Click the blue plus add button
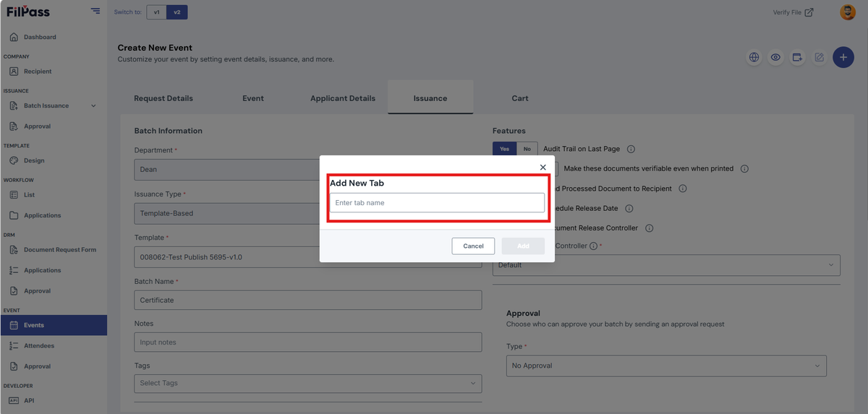The height and width of the screenshot is (414, 868). (843, 57)
